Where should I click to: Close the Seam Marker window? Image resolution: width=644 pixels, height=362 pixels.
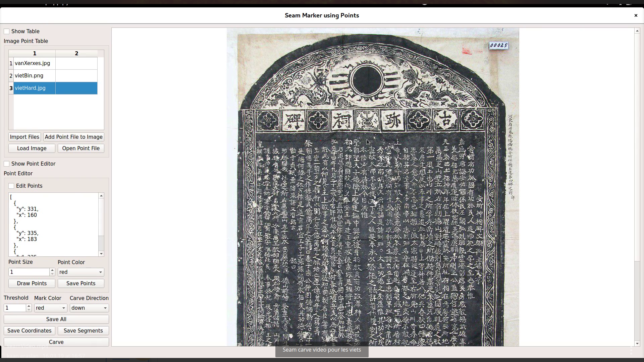coord(636,15)
